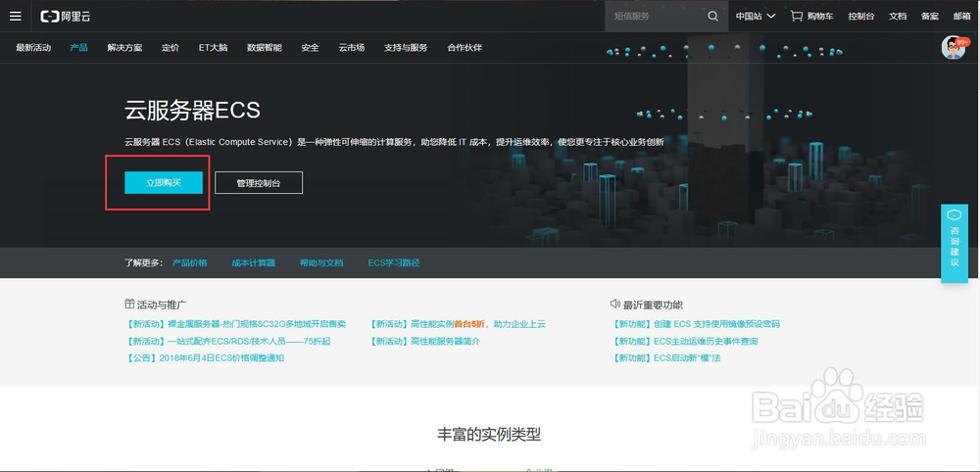Click the 活动与推广 gift icon
The width and height of the screenshot is (980, 472).
point(129,304)
